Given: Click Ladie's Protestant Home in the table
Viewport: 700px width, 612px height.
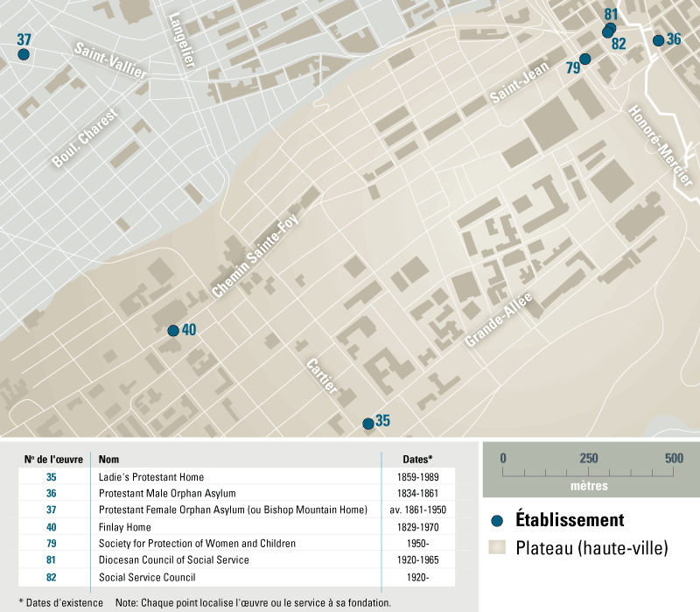Looking at the screenshot, I should click(151, 477).
